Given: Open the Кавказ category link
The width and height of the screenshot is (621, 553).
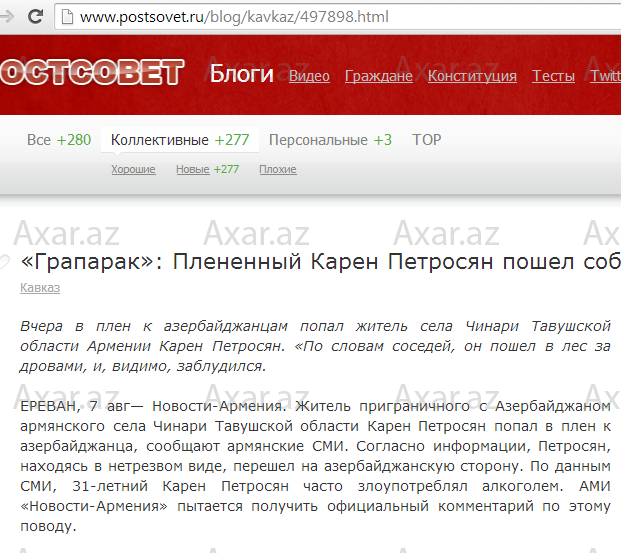Looking at the screenshot, I should click(40, 288).
